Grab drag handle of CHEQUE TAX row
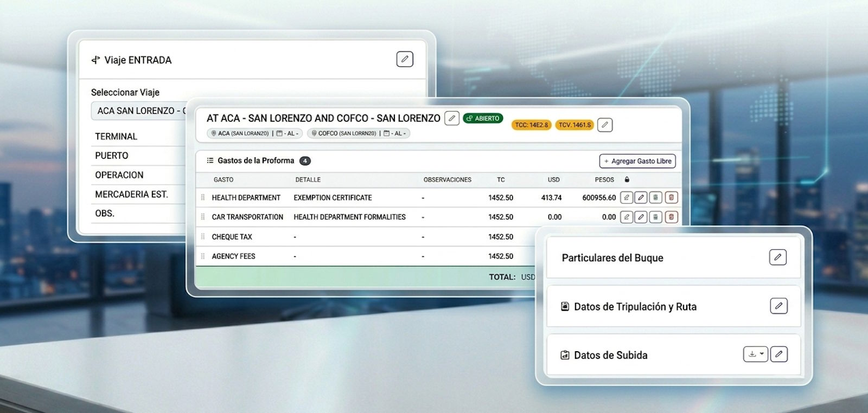Image resolution: width=868 pixels, height=413 pixels. point(203,237)
